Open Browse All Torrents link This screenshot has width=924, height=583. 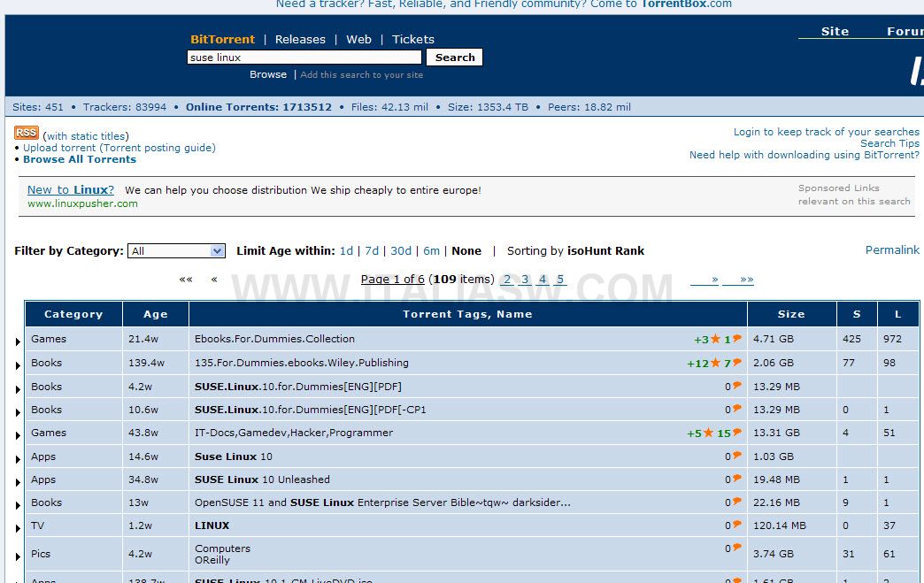(x=80, y=159)
